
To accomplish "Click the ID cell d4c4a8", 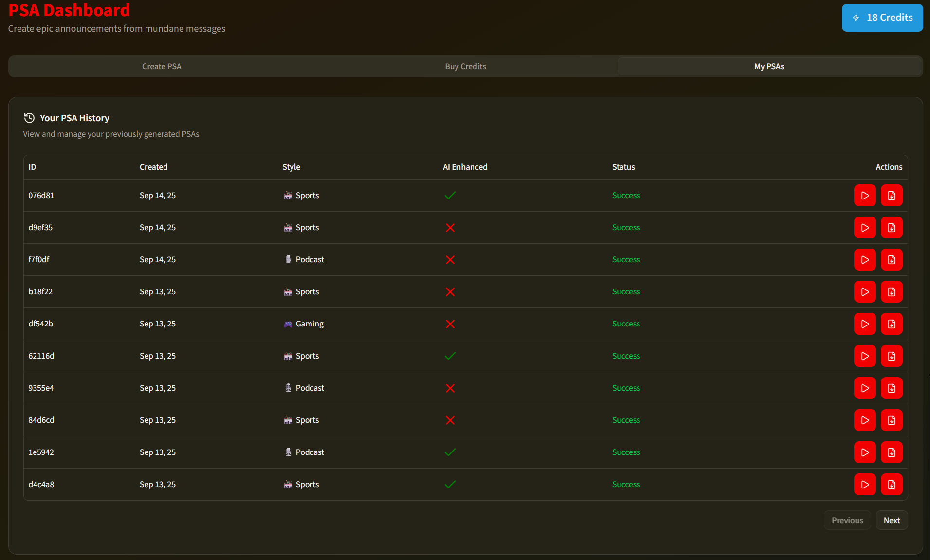I will coord(41,484).
